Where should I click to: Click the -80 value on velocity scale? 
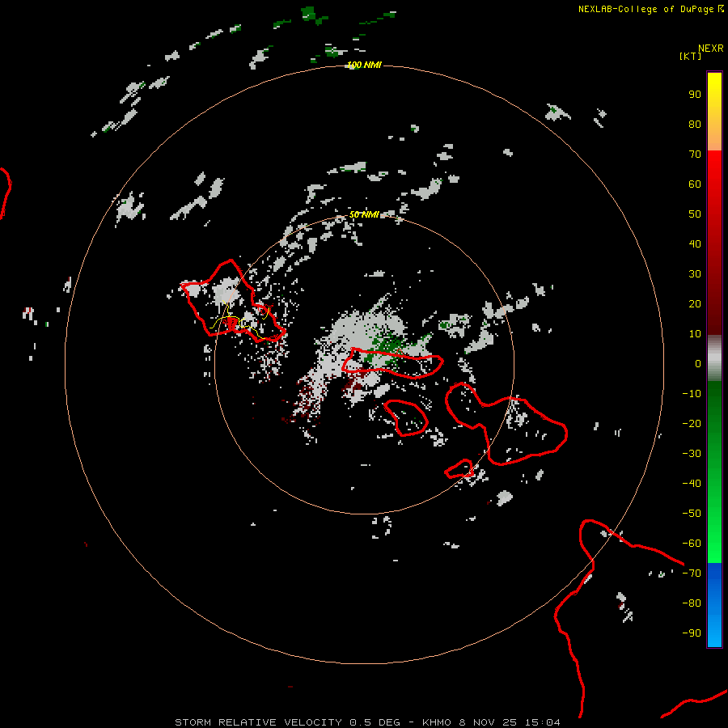pos(692,603)
